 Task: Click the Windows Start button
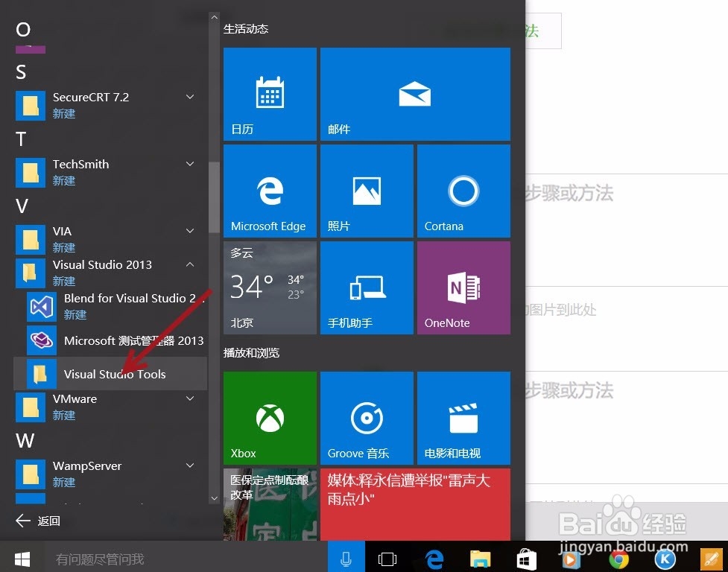(x=22, y=559)
